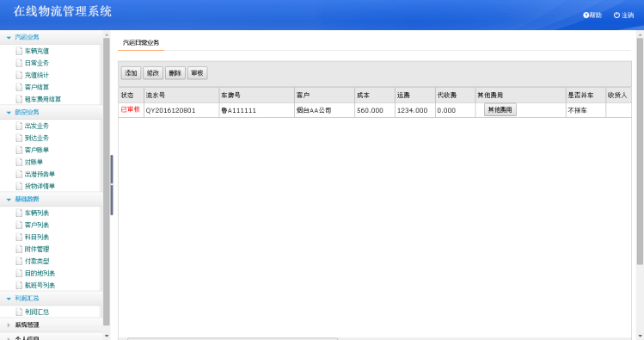Viewport: 644px width, 340px height.
Task: Click the 代收费 column header
Action: (455, 95)
